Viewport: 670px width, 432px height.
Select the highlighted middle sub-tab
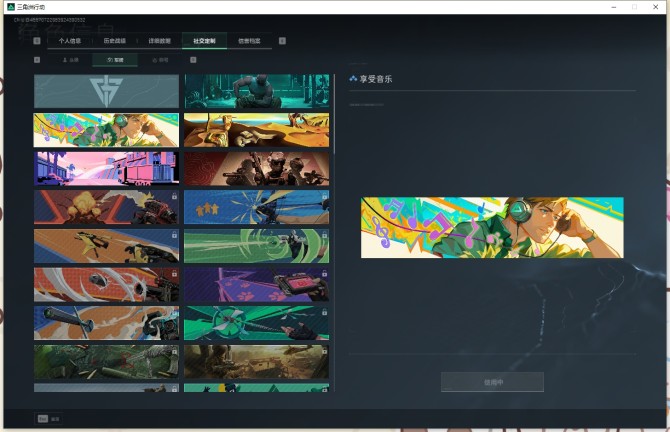(115, 60)
